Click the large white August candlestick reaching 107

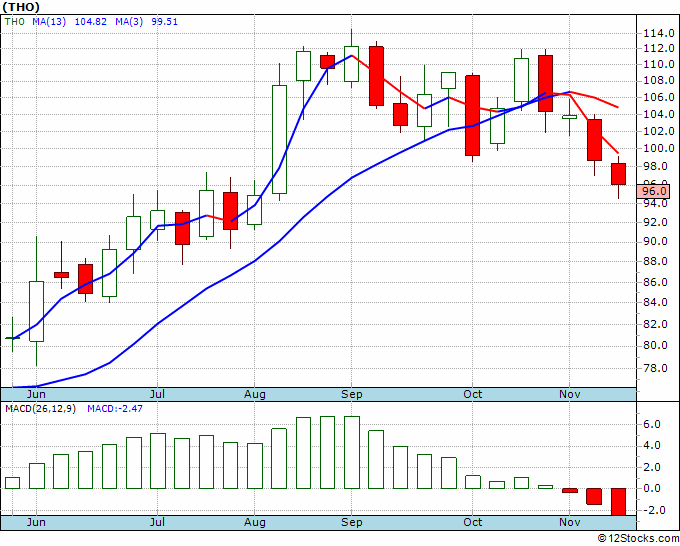(x=279, y=139)
